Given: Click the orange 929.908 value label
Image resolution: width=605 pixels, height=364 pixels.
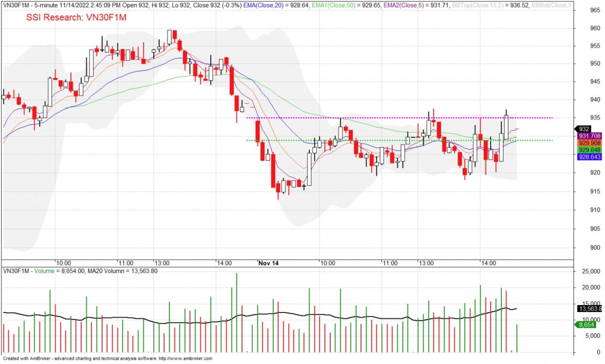Looking at the screenshot, I should (590, 143).
